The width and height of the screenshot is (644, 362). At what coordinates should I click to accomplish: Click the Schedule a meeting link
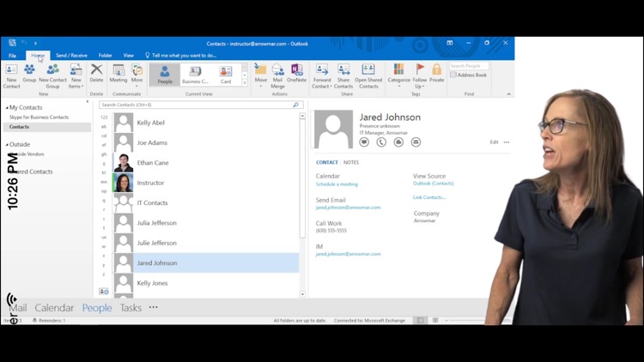[337, 184]
